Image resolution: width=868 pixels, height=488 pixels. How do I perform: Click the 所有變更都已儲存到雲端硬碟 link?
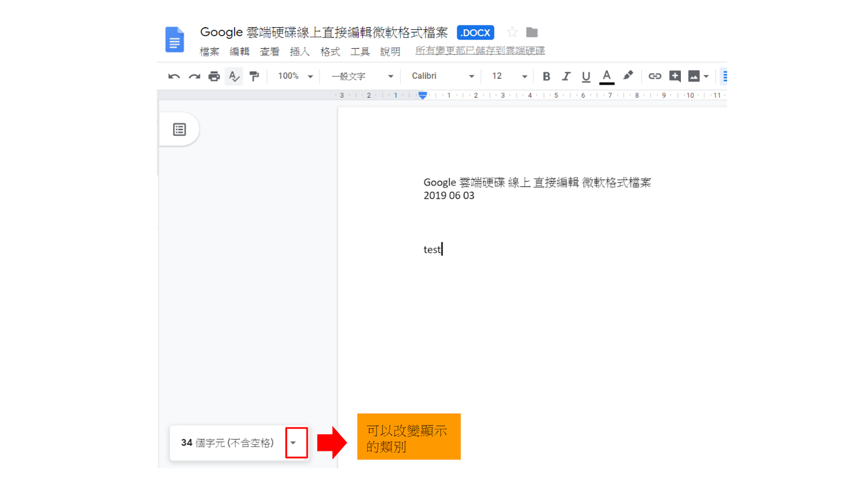[480, 51]
